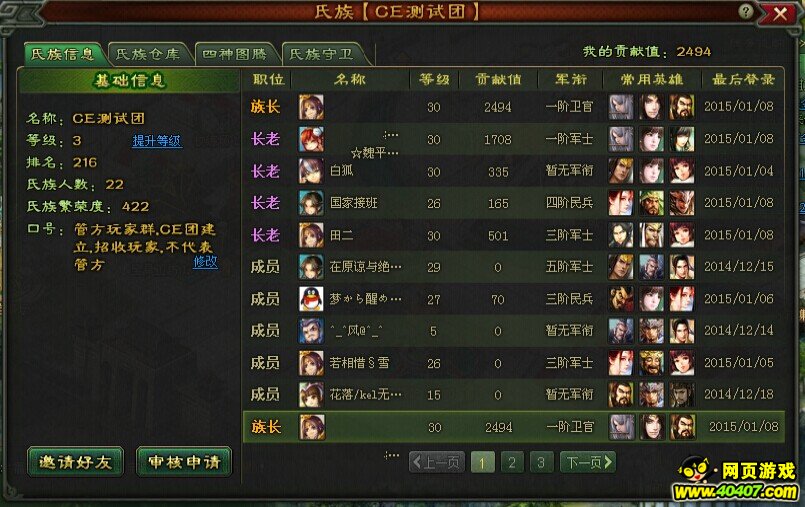Go to page 3 of member list
The image size is (805, 507).
[x=541, y=462]
